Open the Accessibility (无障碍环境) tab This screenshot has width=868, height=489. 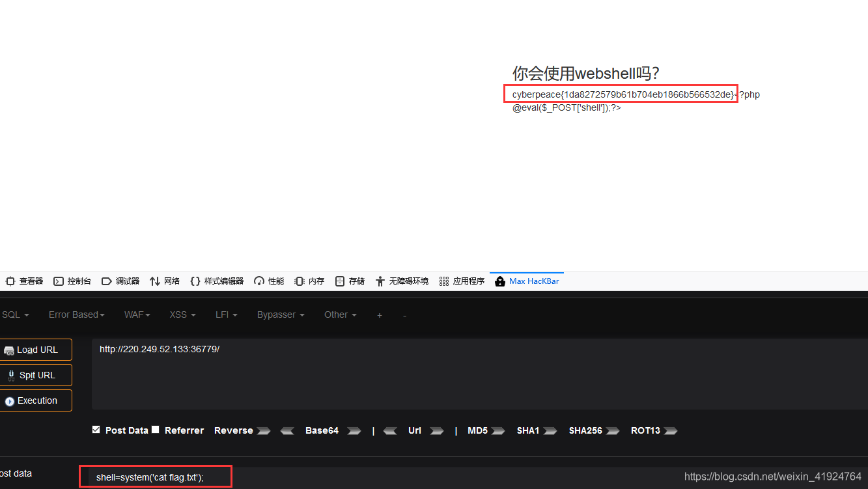[402, 281]
